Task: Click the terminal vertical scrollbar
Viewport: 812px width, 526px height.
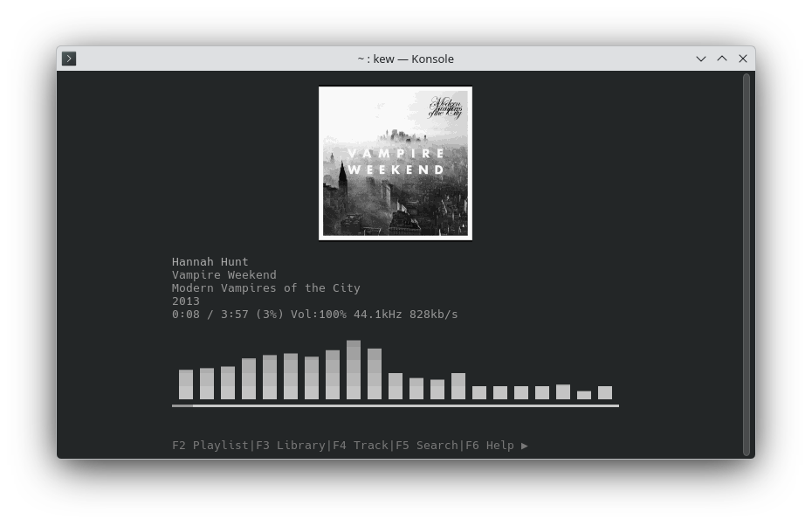Action: pyautogui.click(x=747, y=265)
